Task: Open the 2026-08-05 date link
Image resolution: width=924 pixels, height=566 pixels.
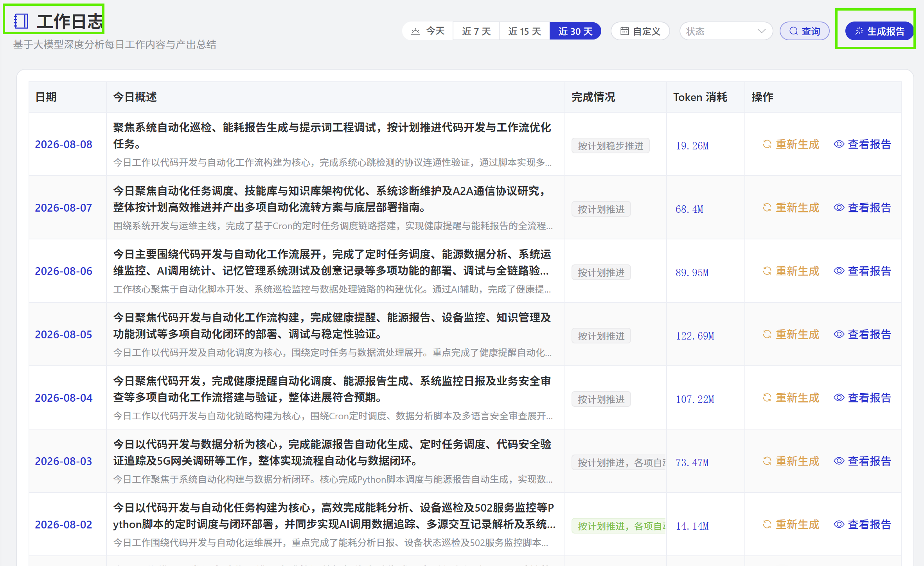Action: click(64, 334)
